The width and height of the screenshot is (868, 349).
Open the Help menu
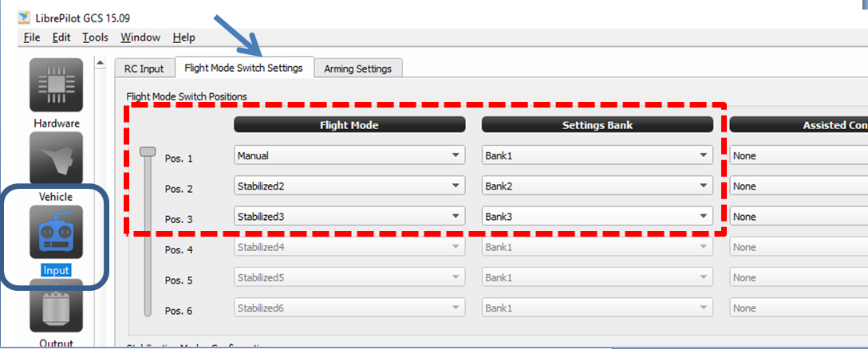click(x=183, y=37)
